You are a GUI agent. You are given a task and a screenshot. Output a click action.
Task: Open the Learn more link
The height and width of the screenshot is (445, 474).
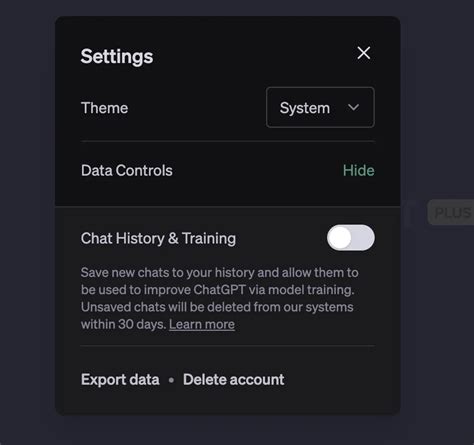(202, 324)
